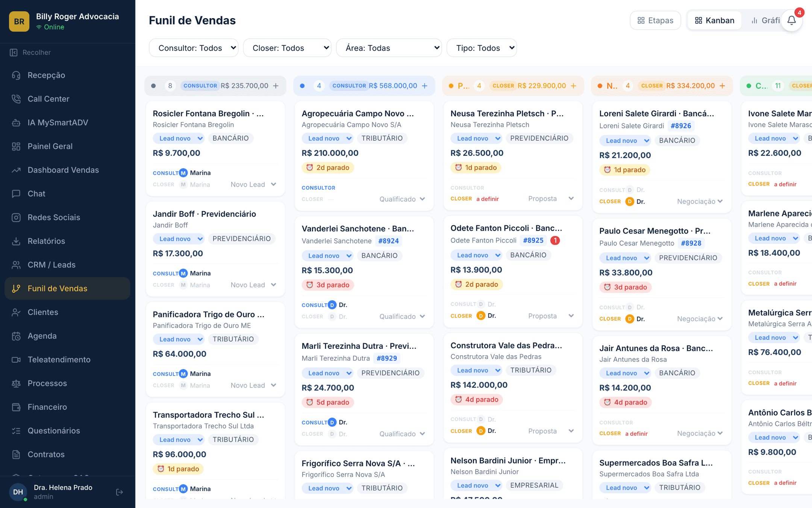This screenshot has width=812, height=508.
Task: Open Lead novo dropdown on Nelson Bardini Junior card
Action: tap(477, 485)
